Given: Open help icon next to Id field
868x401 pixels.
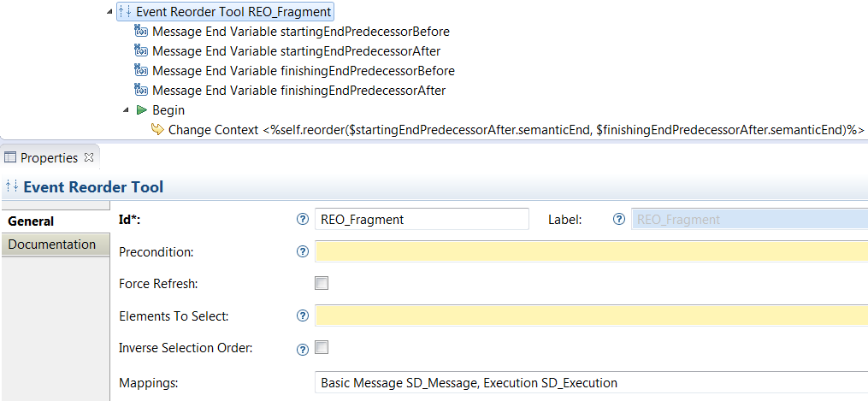Looking at the screenshot, I should click(302, 220).
